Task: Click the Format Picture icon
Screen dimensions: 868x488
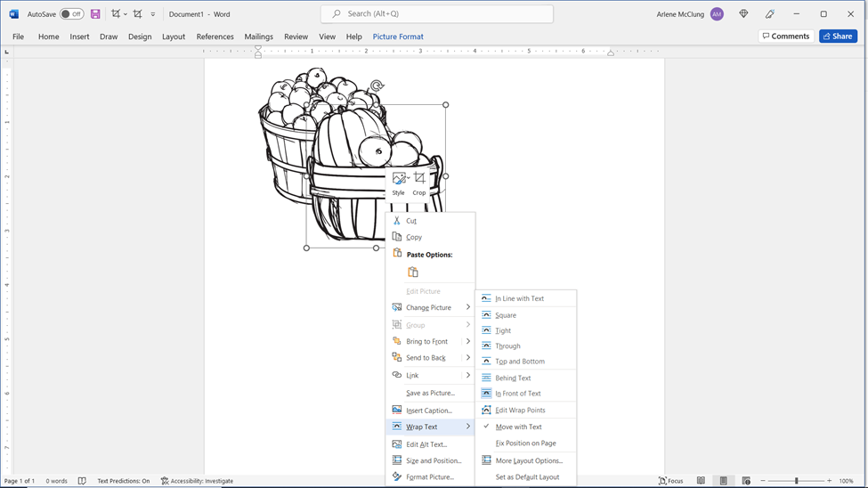Action: click(x=396, y=476)
